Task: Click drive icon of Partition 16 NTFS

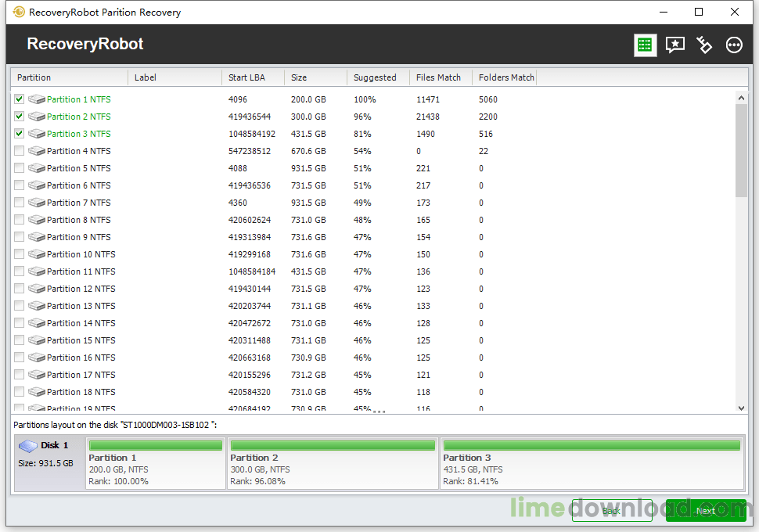Action: coord(36,358)
